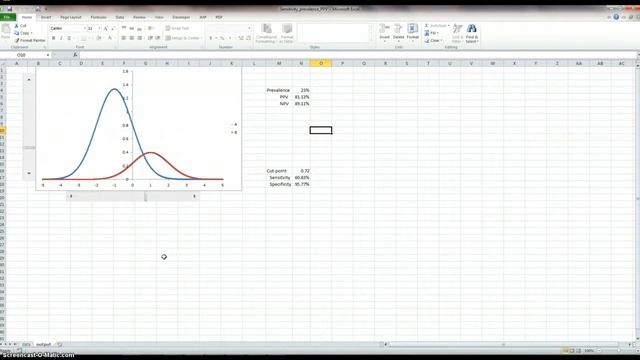Click left arrow of slider below chart
Viewport: 640px width, 360px height.
click(71, 196)
